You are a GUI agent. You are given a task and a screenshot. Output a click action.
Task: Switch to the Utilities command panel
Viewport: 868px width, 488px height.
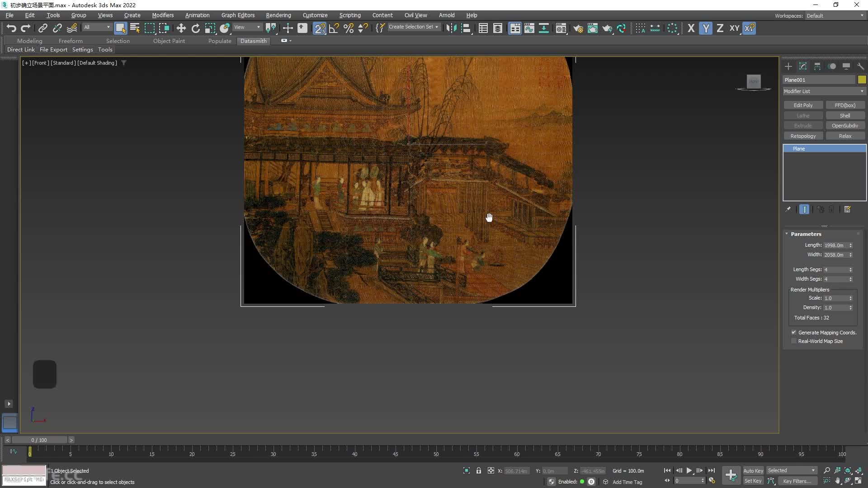click(x=860, y=66)
